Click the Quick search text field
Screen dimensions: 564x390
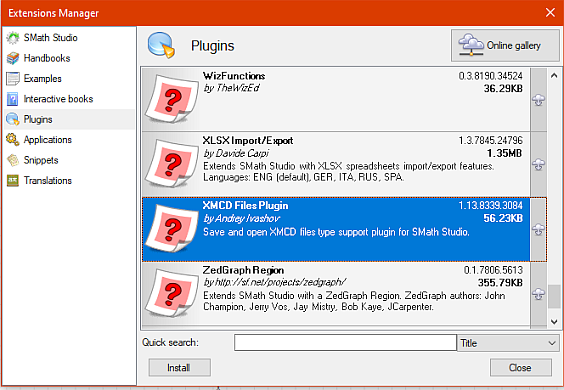(x=345, y=343)
